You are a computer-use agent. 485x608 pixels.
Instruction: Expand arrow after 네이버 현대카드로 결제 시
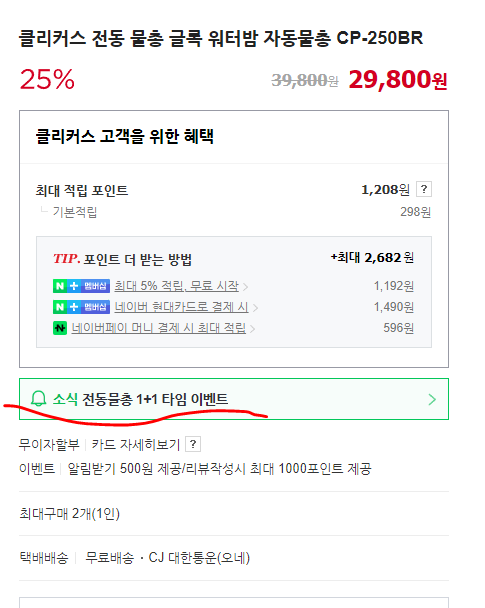(x=255, y=308)
